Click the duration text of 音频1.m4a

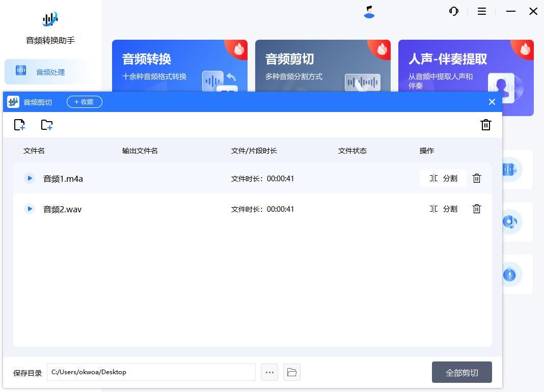pyautogui.click(x=262, y=179)
